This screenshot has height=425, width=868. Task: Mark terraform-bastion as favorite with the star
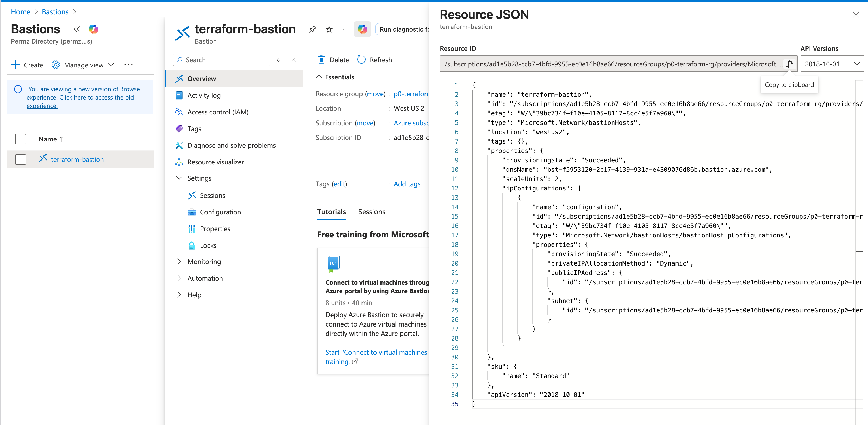[329, 29]
